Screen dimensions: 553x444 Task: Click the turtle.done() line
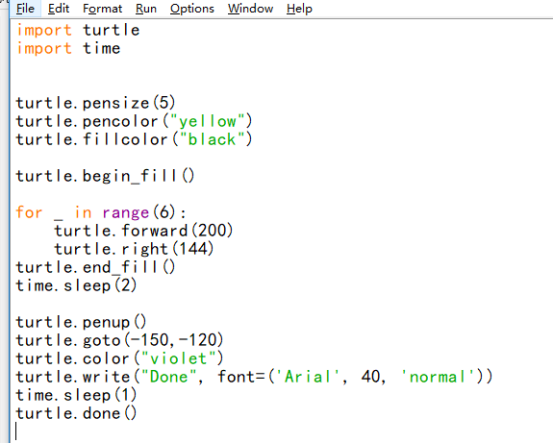click(x=76, y=413)
